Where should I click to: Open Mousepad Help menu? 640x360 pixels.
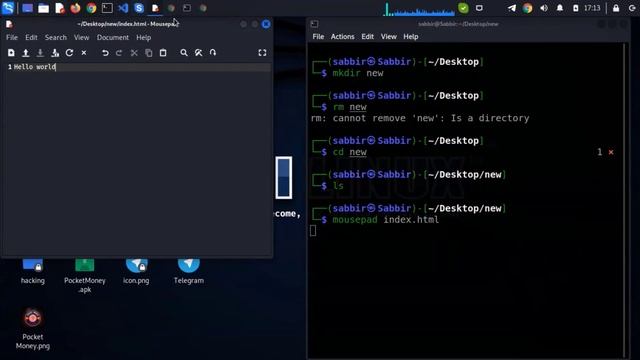(144, 38)
